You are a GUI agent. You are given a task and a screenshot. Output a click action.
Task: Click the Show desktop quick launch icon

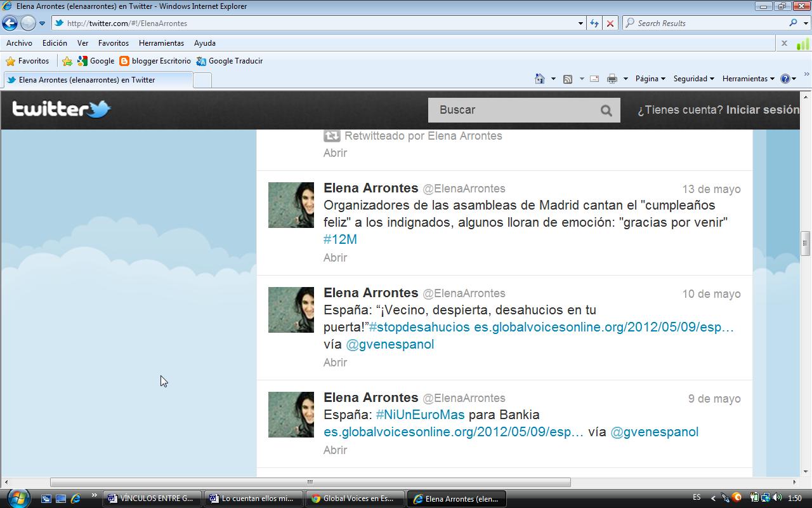61,498
